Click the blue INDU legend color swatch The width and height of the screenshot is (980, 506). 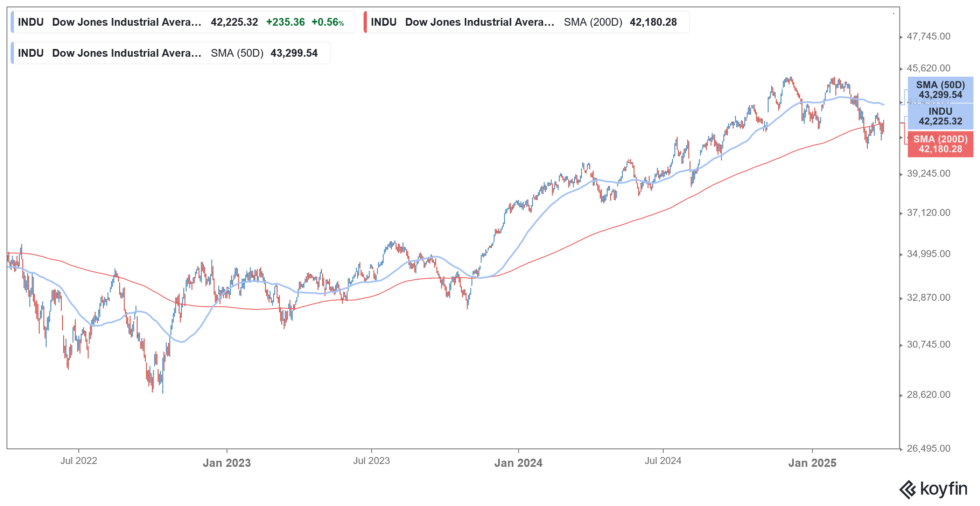point(12,22)
